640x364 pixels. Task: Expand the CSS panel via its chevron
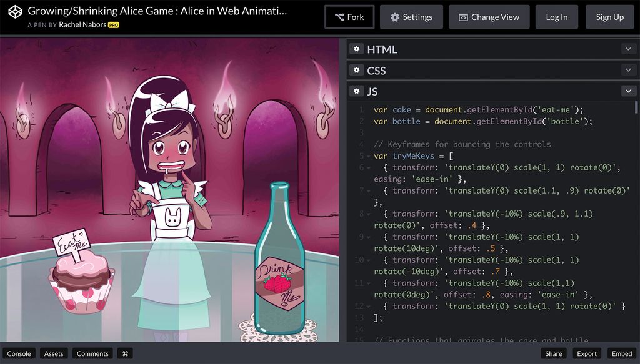pyautogui.click(x=628, y=70)
